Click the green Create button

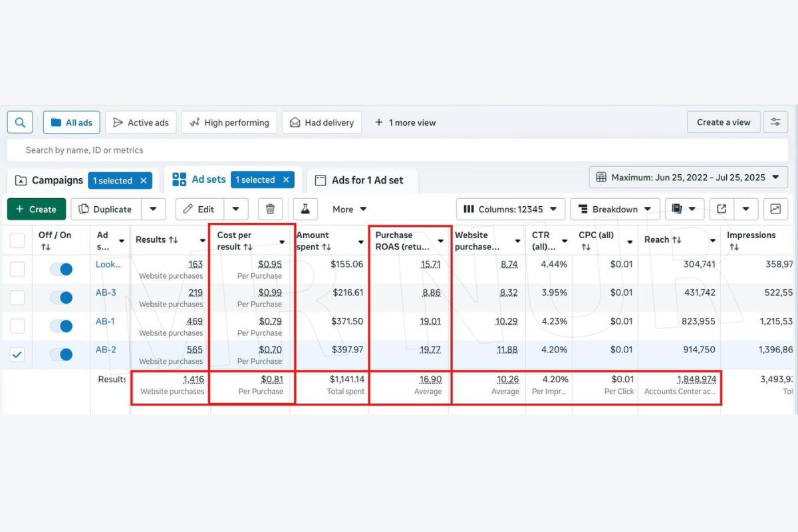tap(36, 209)
